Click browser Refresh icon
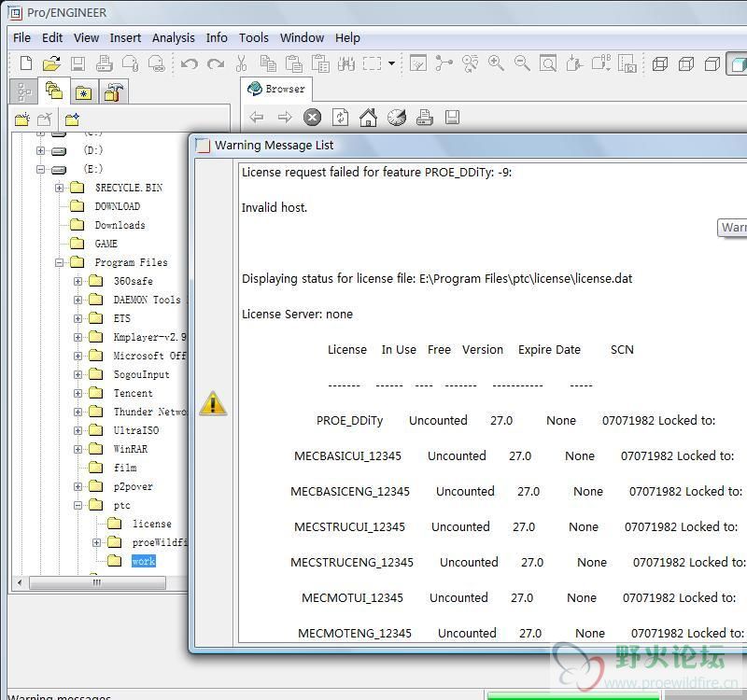 coord(340,118)
